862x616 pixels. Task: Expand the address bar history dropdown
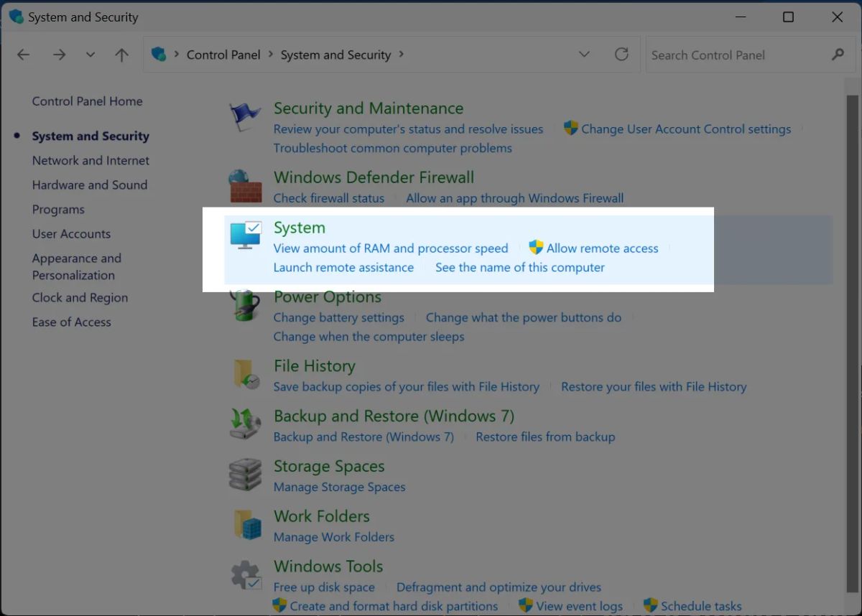pyautogui.click(x=584, y=55)
